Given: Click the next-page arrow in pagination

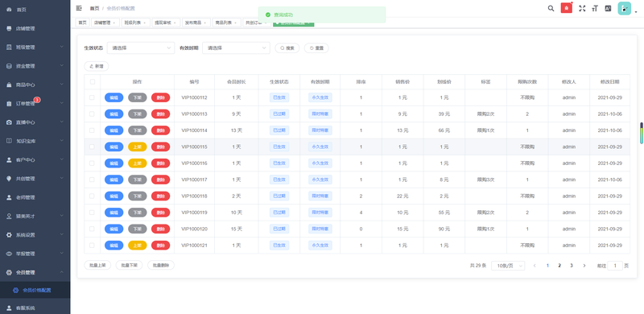Looking at the screenshot, I should (x=584, y=266).
